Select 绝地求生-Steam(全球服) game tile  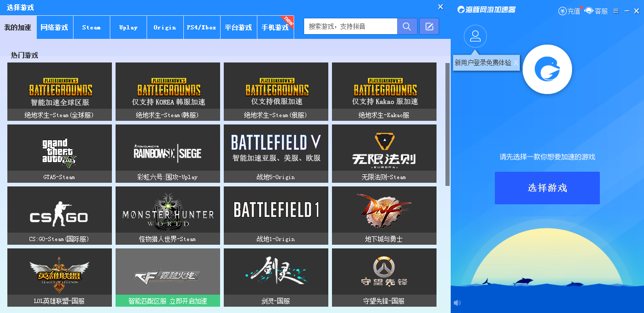(59, 91)
